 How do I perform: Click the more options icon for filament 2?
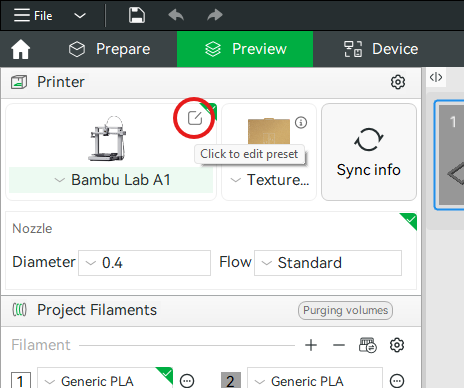tap(397, 381)
